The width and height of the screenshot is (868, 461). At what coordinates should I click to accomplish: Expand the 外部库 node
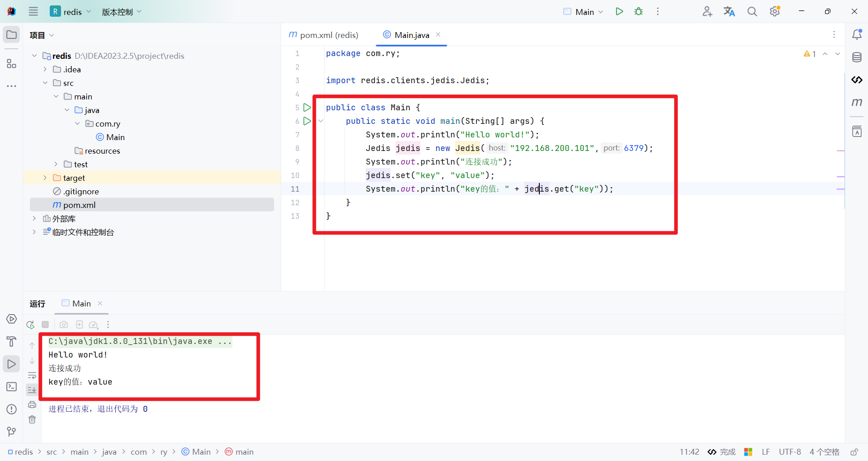[34, 218]
